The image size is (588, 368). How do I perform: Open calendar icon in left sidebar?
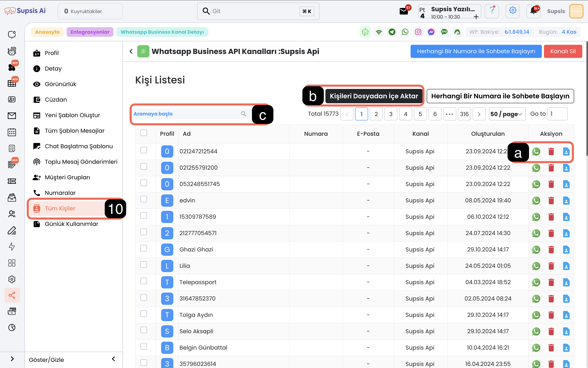tap(12, 132)
